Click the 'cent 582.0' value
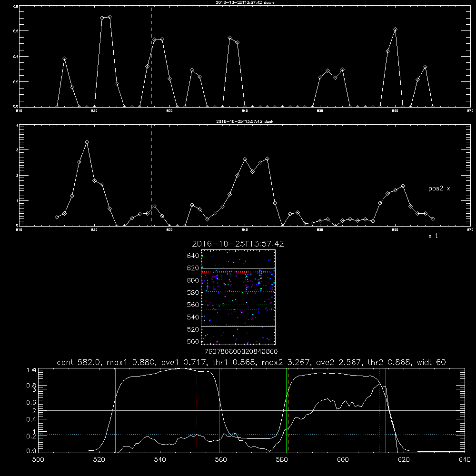This screenshot has width=476, height=476. coord(79,362)
